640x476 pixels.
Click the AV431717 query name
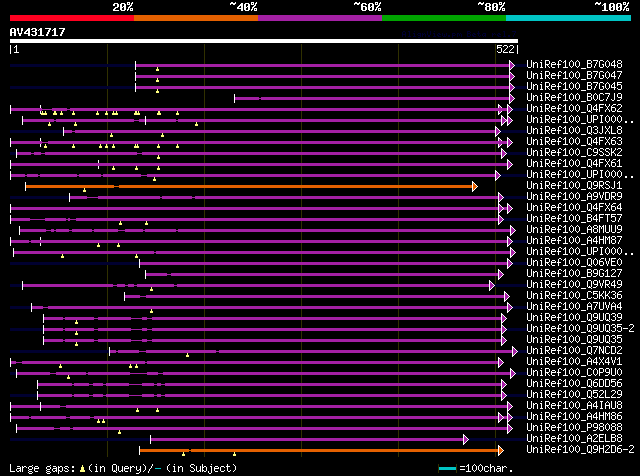(38, 33)
